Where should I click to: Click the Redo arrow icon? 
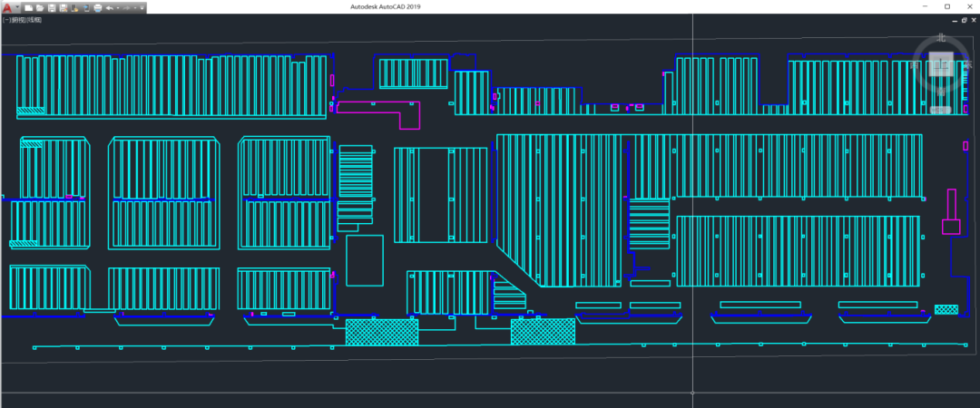pos(127,8)
